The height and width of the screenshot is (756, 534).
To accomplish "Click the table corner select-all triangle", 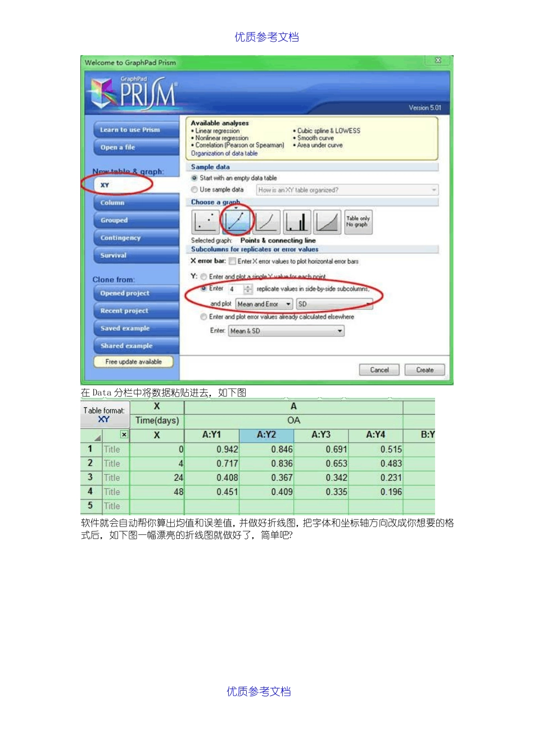I will point(97,437).
